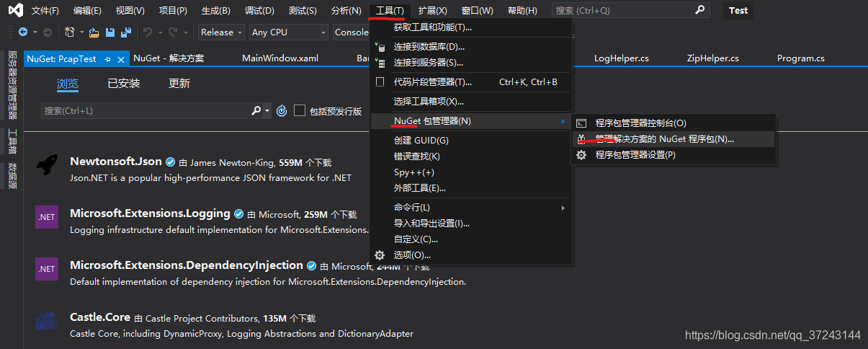Click the navigate forward arrow icon
The height and width of the screenshot is (349, 868).
[48, 32]
